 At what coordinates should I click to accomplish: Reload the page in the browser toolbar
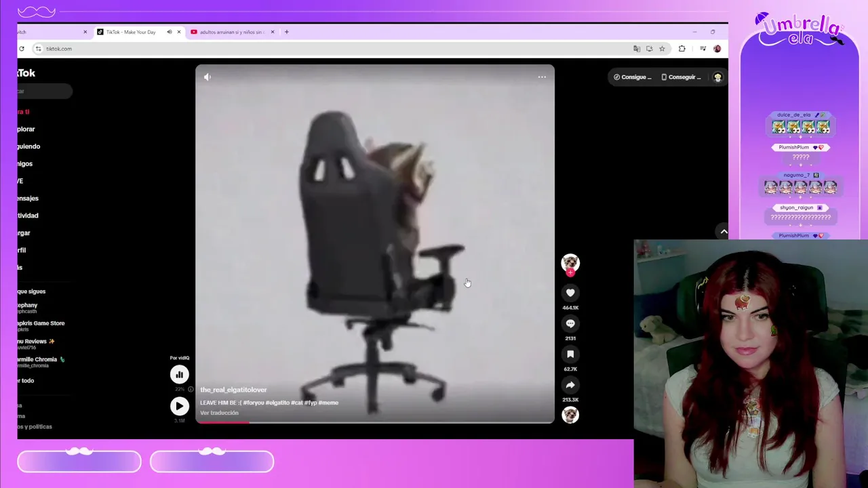coord(22,49)
